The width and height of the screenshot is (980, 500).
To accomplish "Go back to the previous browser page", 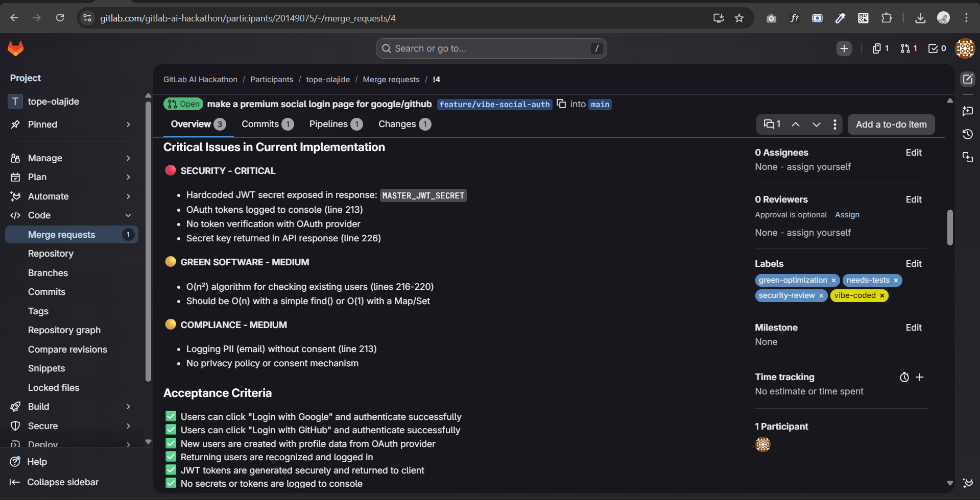I will pos(14,18).
